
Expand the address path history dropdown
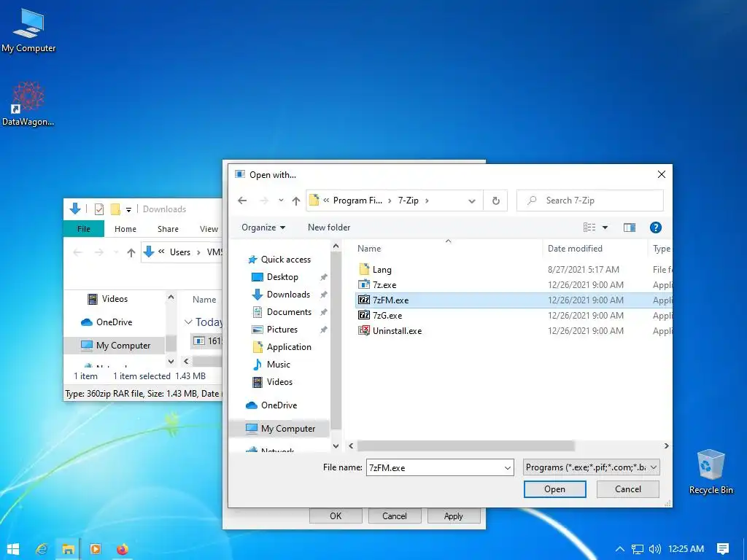tap(472, 201)
